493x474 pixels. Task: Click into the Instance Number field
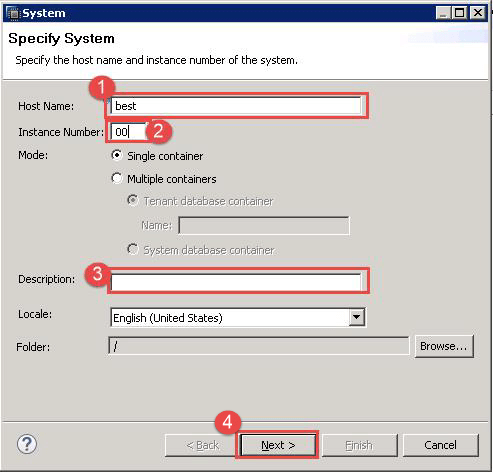[128, 132]
